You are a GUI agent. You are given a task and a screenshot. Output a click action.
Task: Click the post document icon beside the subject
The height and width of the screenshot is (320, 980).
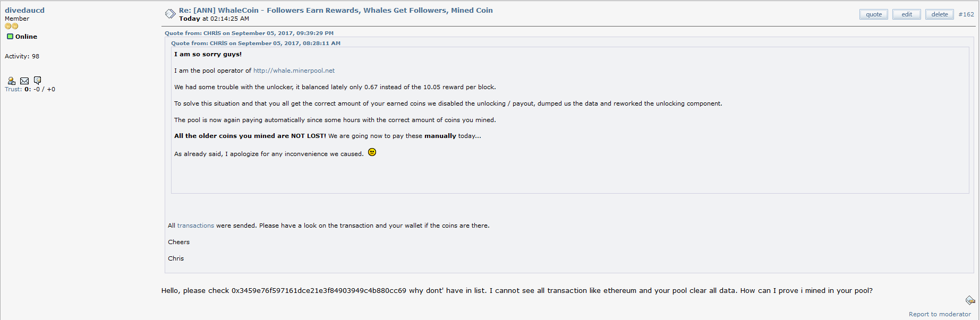170,14
